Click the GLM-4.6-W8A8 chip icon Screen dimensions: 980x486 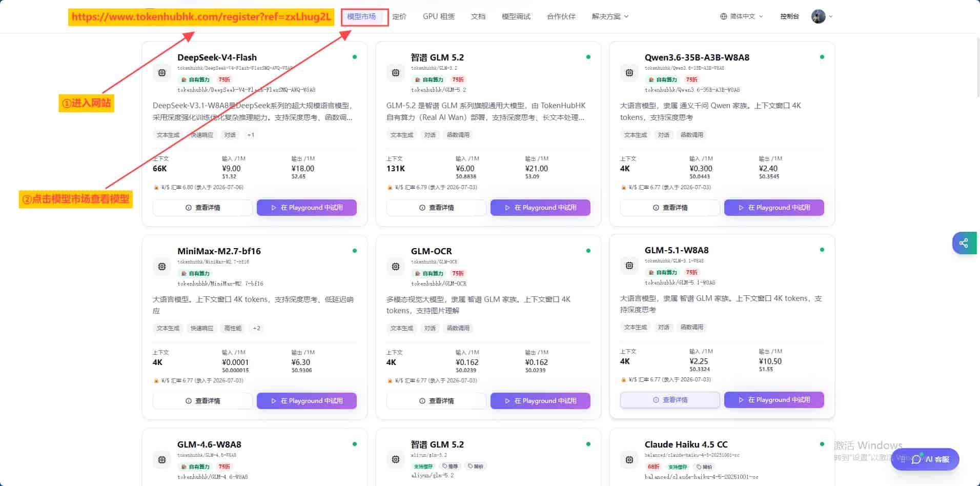[162, 460]
